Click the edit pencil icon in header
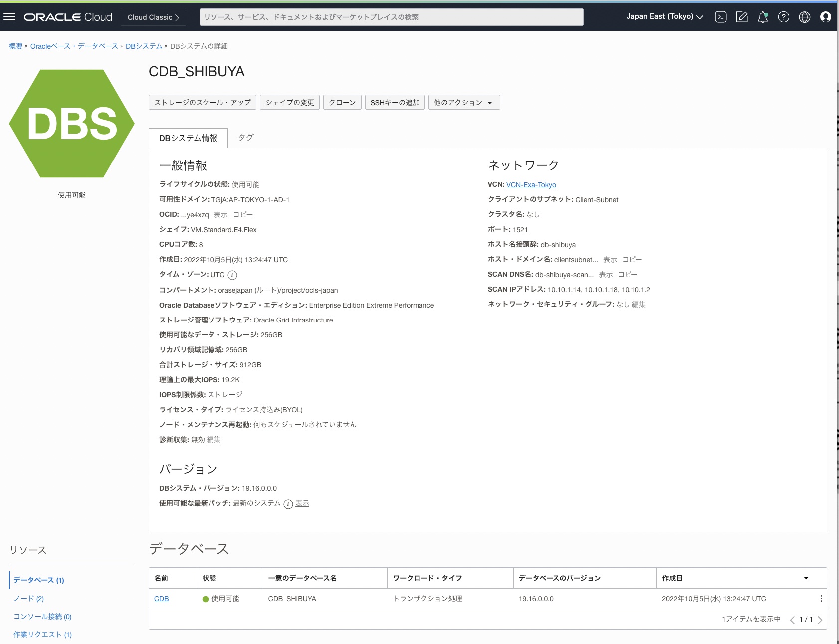This screenshot has width=839, height=644. [742, 17]
